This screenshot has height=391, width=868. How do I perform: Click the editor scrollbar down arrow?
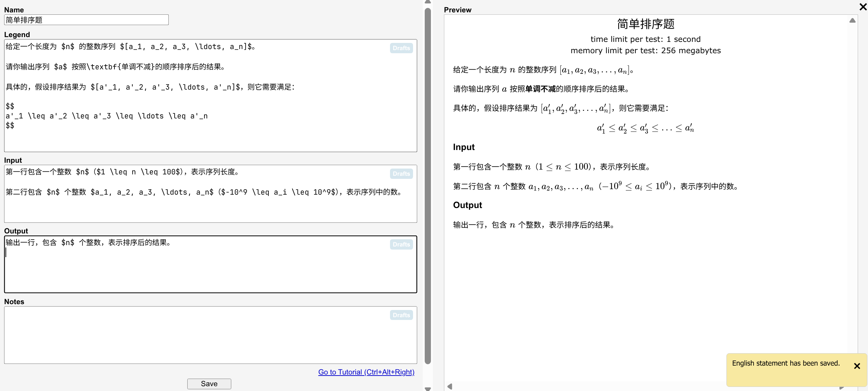(x=428, y=389)
